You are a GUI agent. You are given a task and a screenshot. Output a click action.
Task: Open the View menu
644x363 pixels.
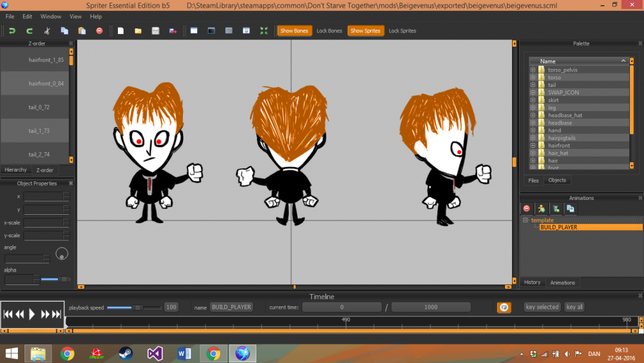(x=75, y=17)
